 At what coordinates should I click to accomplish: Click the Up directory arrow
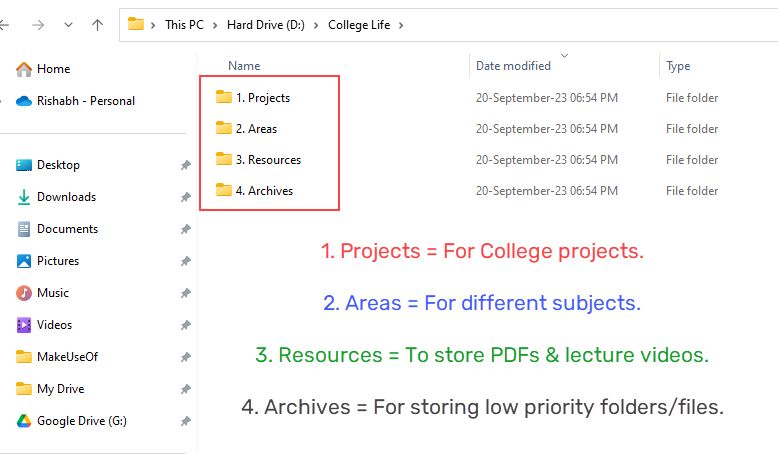[97, 25]
